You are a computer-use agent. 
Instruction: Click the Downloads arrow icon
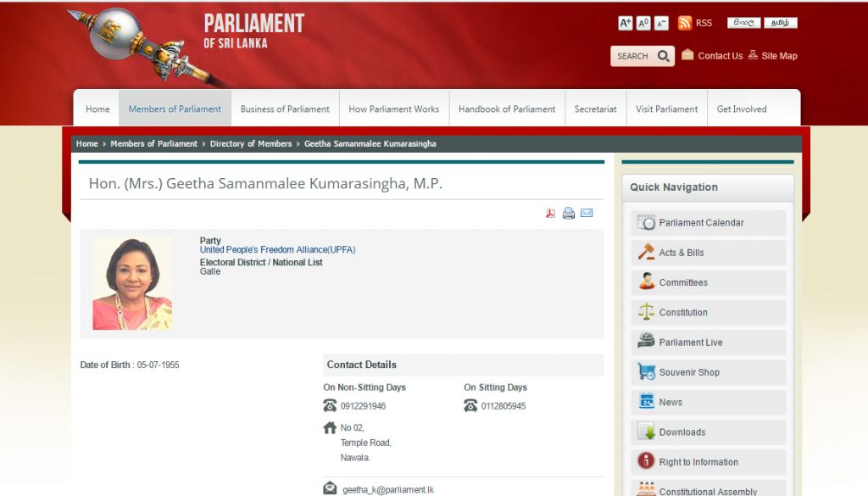pos(646,432)
